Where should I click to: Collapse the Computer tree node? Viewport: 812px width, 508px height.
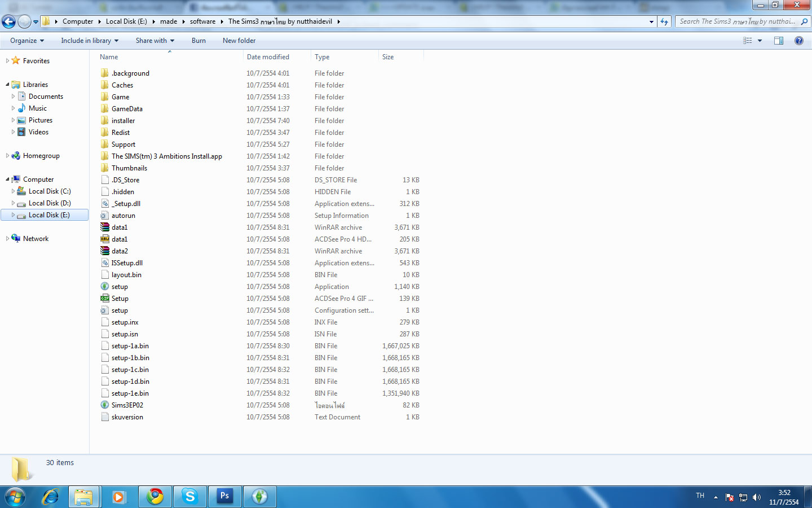click(7, 179)
